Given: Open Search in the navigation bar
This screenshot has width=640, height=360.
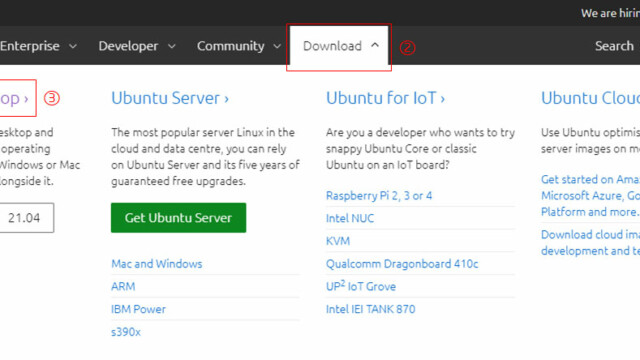Looking at the screenshot, I should (x=614, y=46).
